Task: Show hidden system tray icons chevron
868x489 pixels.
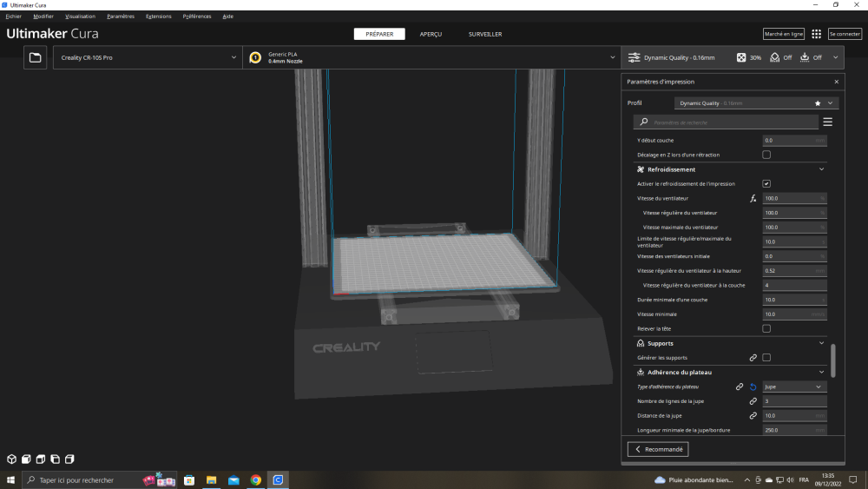Action: tap(746, 480)
